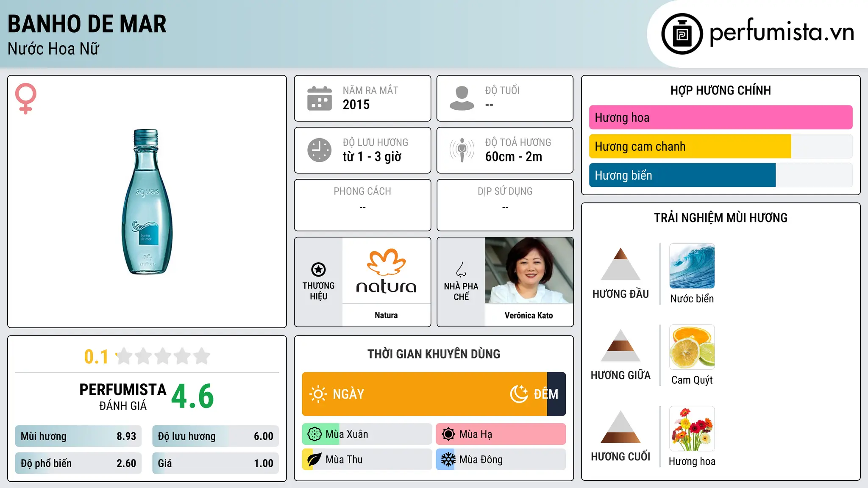Click the yellow Hương cam chanh accord bar
The height and width of the screenshot is (488, 868).
point(690,146)
